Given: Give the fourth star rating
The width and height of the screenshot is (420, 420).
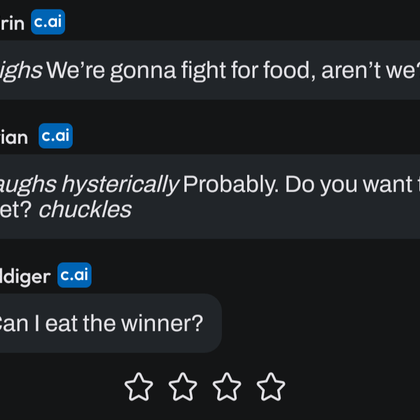Looking at the screenshot, I should click(271, 387).
